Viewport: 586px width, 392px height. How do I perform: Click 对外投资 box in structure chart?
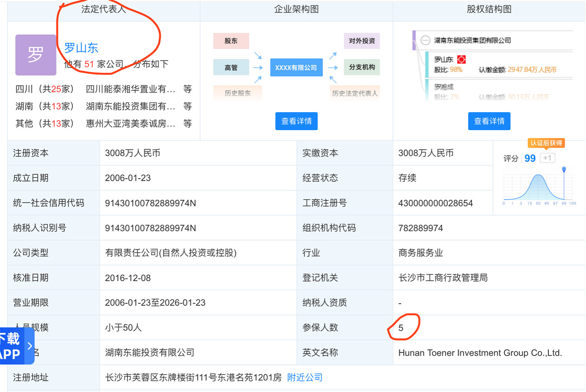[362, 41]
